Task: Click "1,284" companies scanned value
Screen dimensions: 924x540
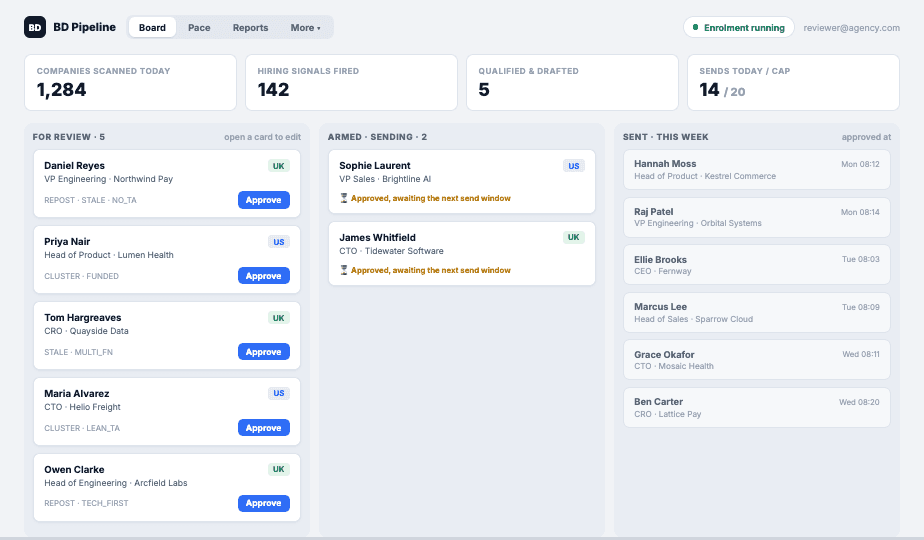Action: point(61,90)
